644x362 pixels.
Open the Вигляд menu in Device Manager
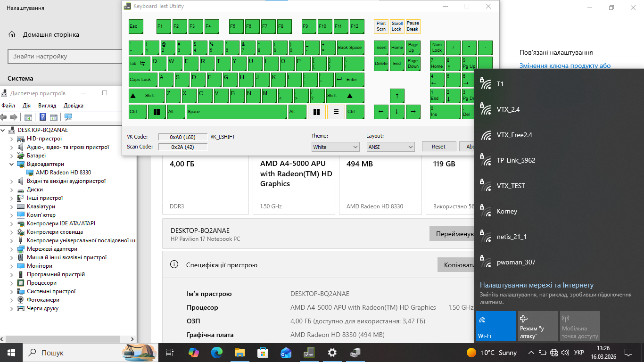click(x=47, y=106)
